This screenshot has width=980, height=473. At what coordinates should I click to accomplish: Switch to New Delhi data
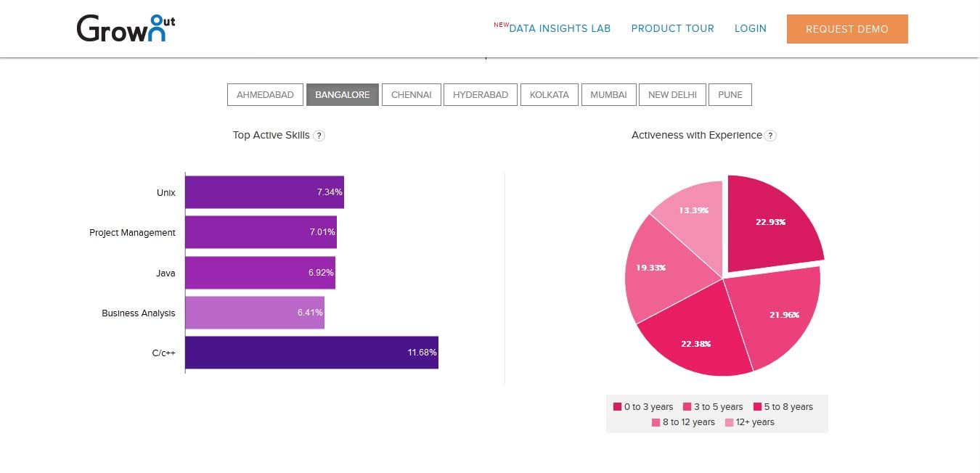pos(672,95)
